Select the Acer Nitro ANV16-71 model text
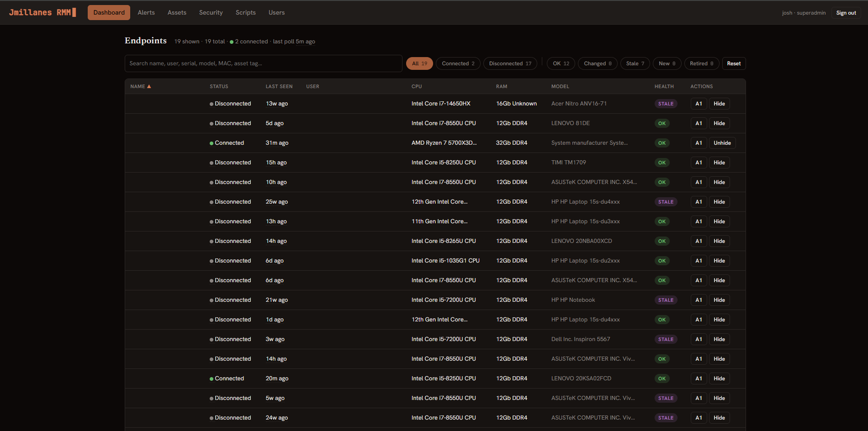This screenshot has width=868, height=431. 579,104
